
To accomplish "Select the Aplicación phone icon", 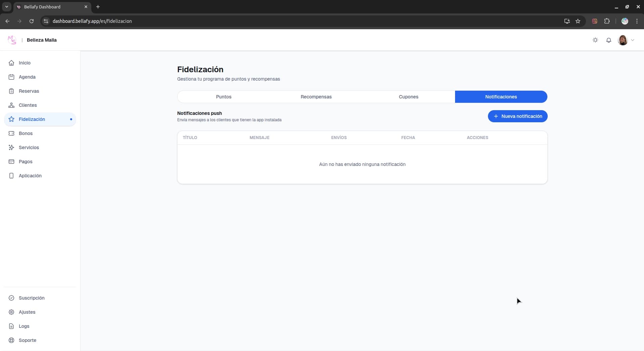I will (11, 176).
